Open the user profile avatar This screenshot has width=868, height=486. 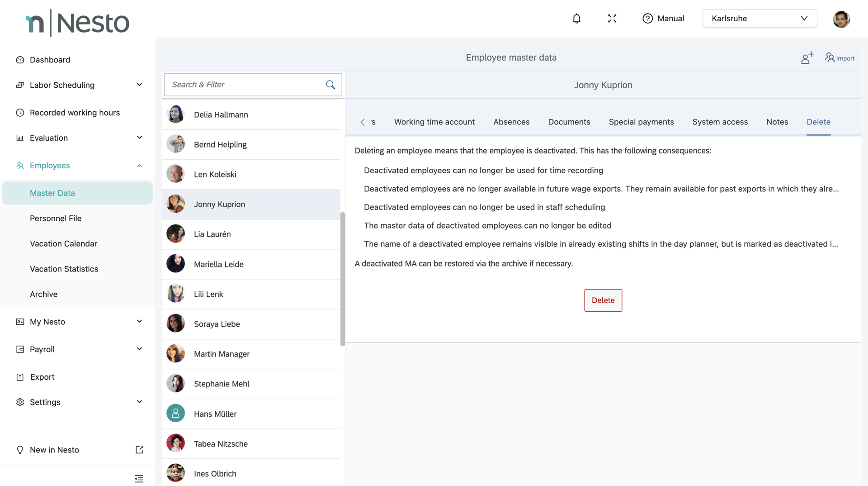pos(841,19)
